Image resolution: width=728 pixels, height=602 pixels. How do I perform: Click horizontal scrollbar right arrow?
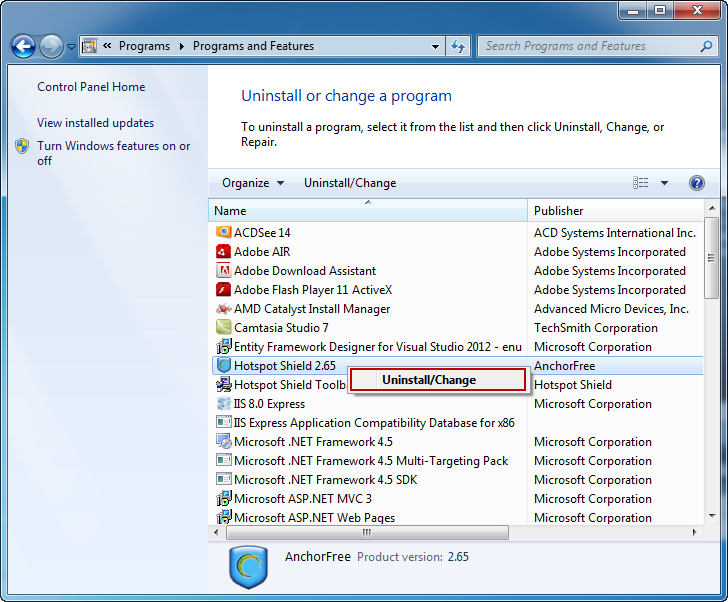click(x=695, y=532)
